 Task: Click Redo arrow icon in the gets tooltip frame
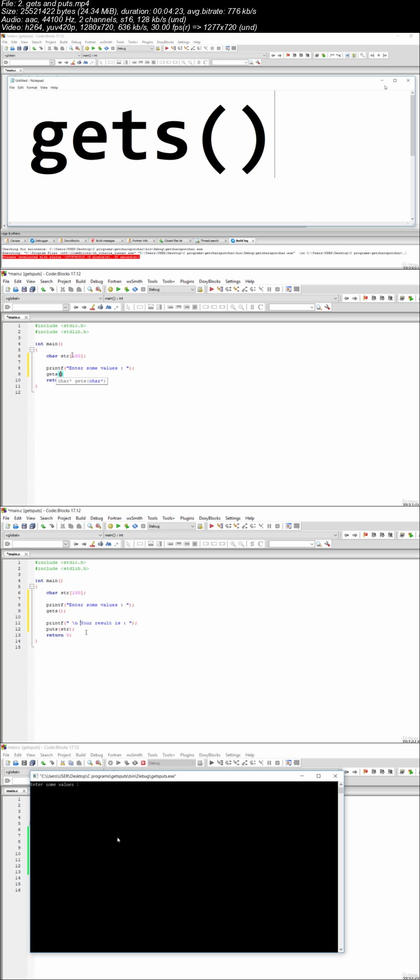52,289
